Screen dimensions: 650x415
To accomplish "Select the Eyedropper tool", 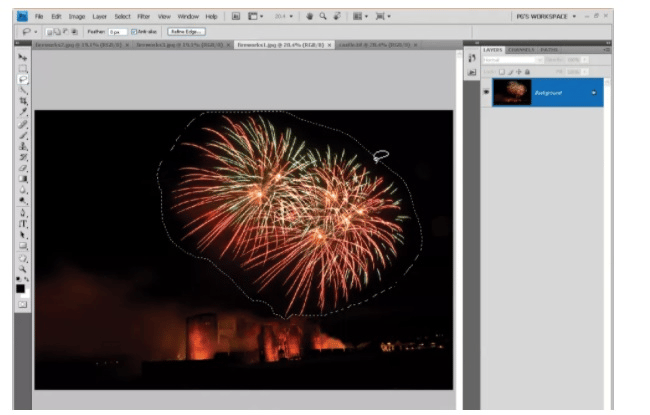I will 23,112.
